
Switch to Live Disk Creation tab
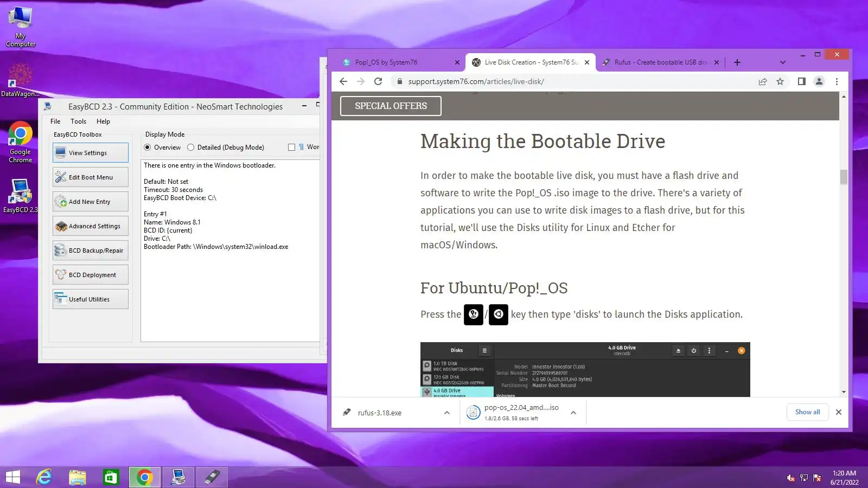[531, 62]
